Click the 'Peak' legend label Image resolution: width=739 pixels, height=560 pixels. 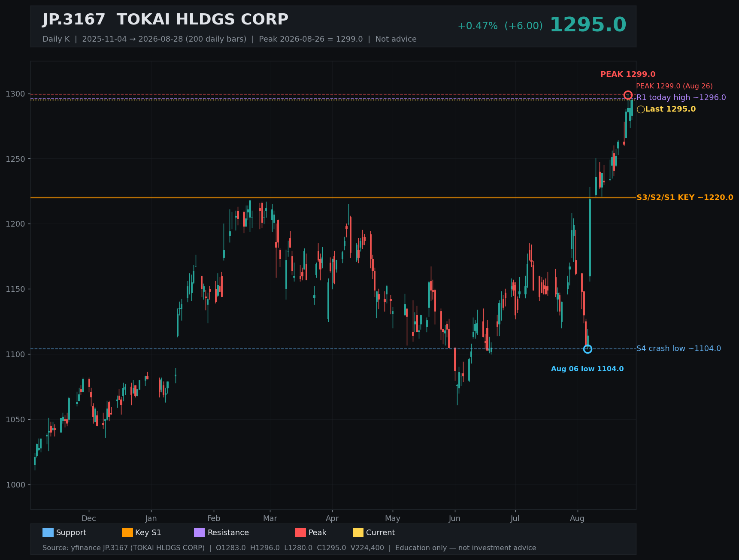coord(318,533)
